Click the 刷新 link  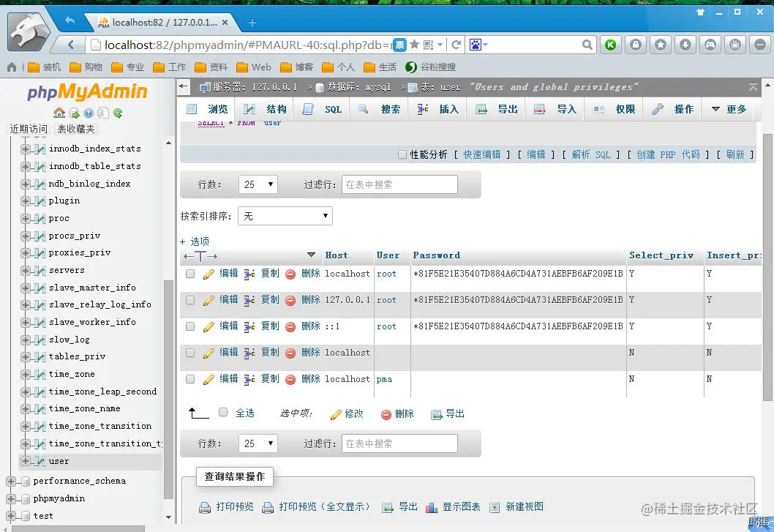click(735, 154)
